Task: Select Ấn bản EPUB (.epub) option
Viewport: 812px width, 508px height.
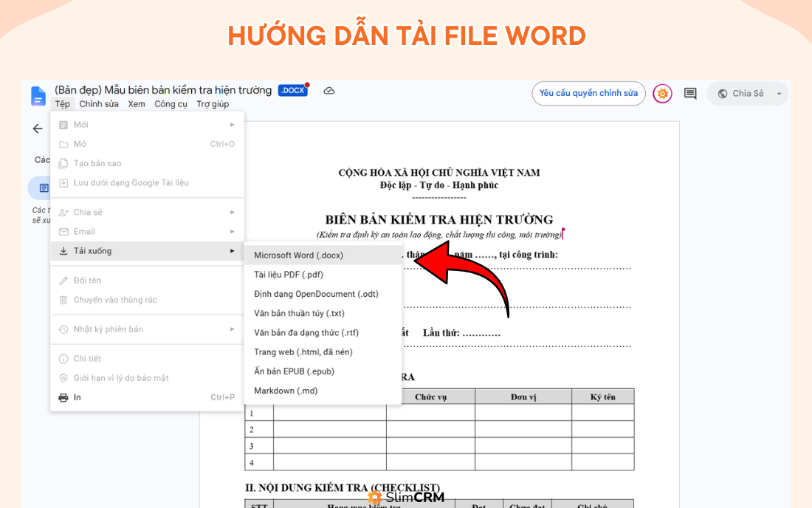Action: (323, 371)
